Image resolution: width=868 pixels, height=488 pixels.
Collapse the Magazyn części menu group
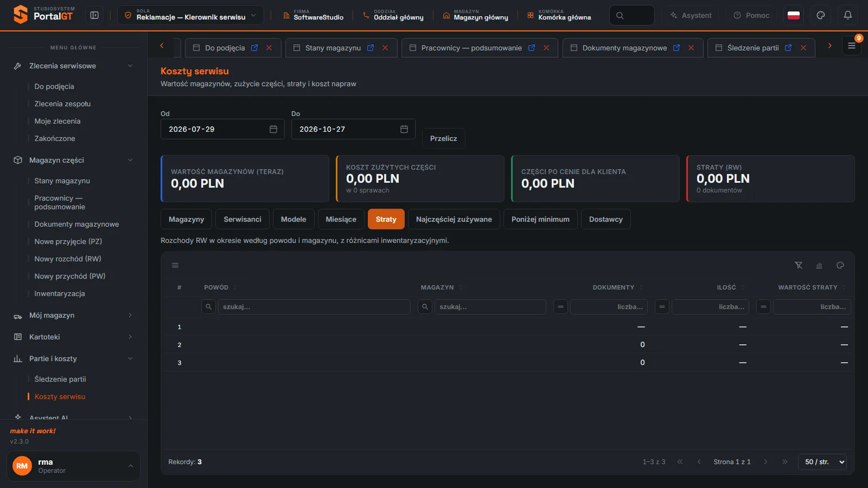[73, 160]
